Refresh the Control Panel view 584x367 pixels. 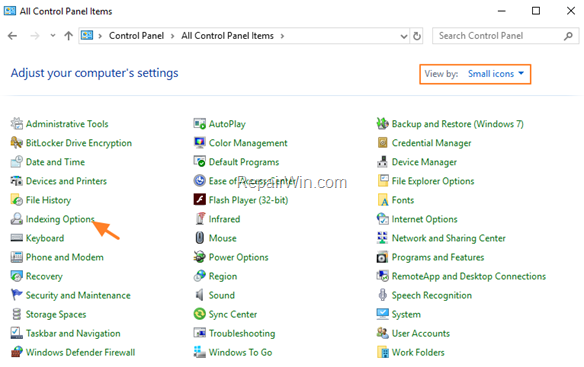(x=417, y=36)
